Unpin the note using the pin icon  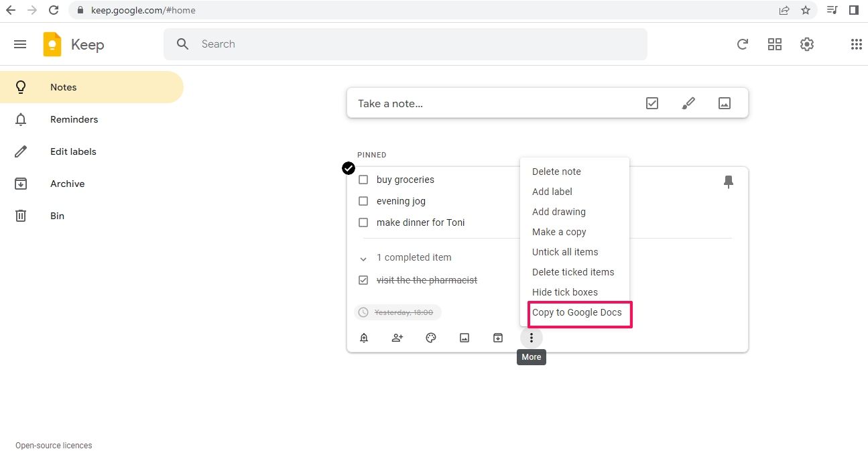pyautogui.click(x=729, y=182)
